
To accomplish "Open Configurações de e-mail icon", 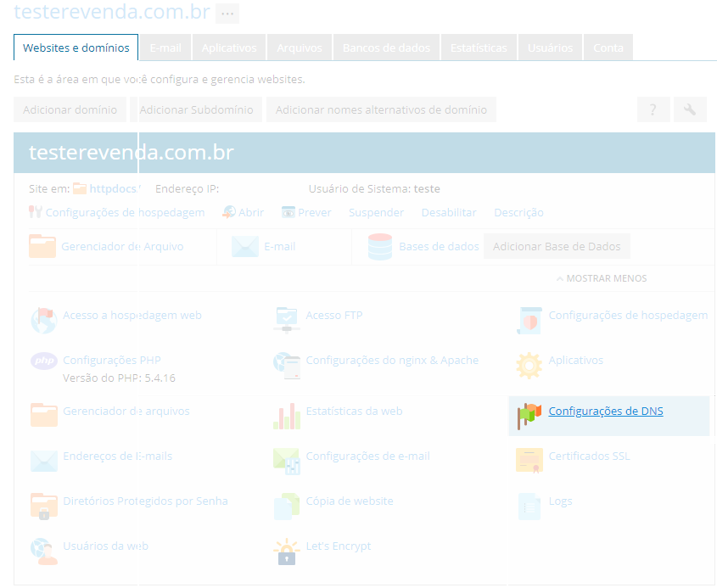I will 287,461.
